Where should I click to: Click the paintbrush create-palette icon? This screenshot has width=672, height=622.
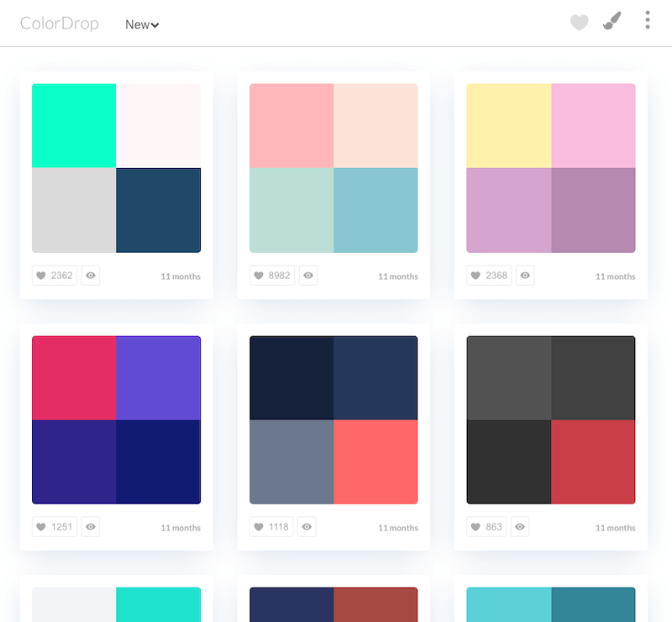coord(612,22)
